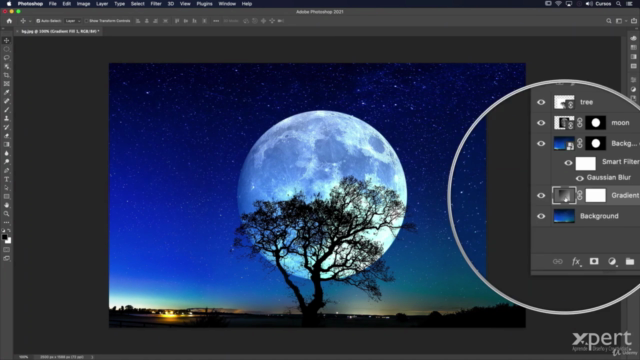Select the Rectangle shape tool
Image resolution: width=640 pixels, height=360 pixels.
(7, 197)
